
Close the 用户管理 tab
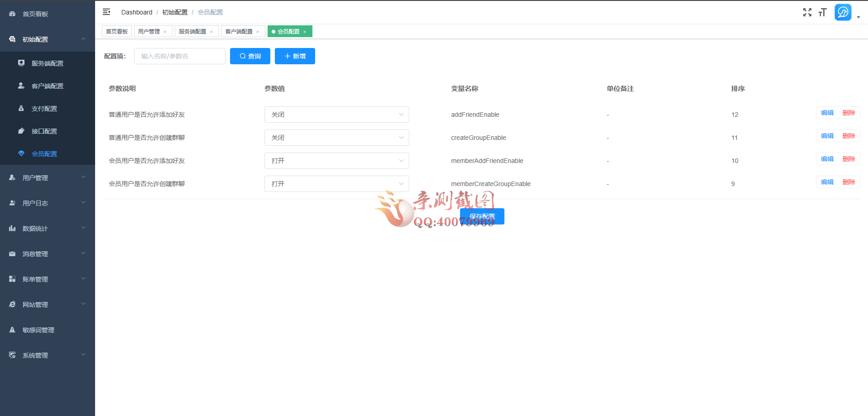point(165,32)
